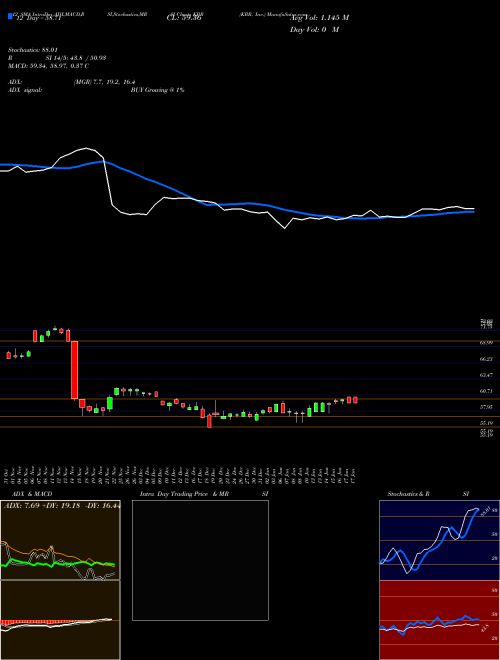Click the MACD histogram panel with red bars
500x660 pixels.
click(60, 620)
